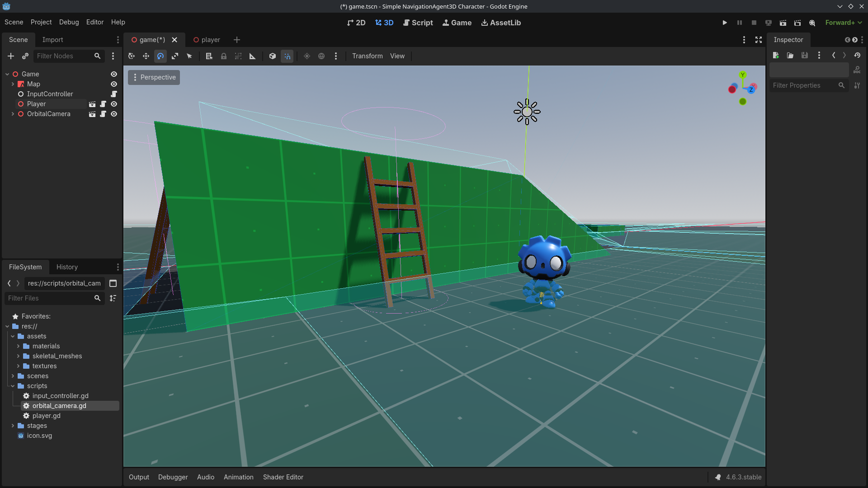Image resolution: width=868 pixels, height=488 pixels.
Task: Expand the scenes folder
Action: 13,376
